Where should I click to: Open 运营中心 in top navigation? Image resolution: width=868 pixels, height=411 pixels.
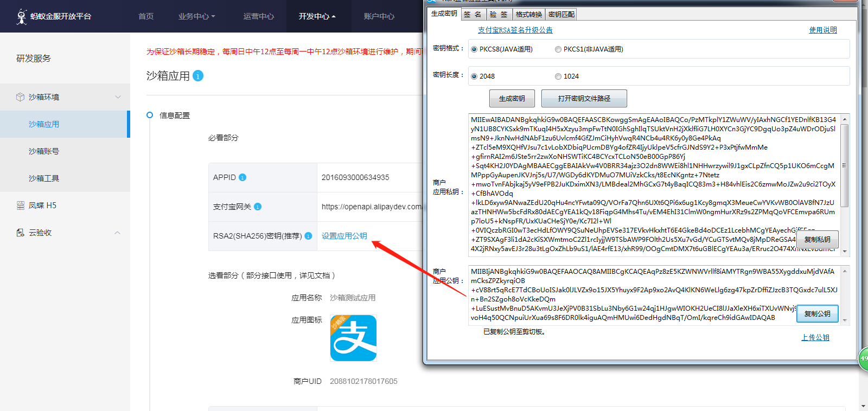tap(259, 16)
